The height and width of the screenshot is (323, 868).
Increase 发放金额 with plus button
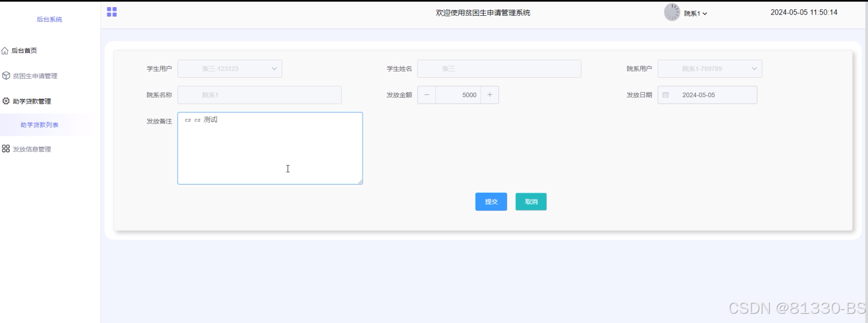(490, 95)
